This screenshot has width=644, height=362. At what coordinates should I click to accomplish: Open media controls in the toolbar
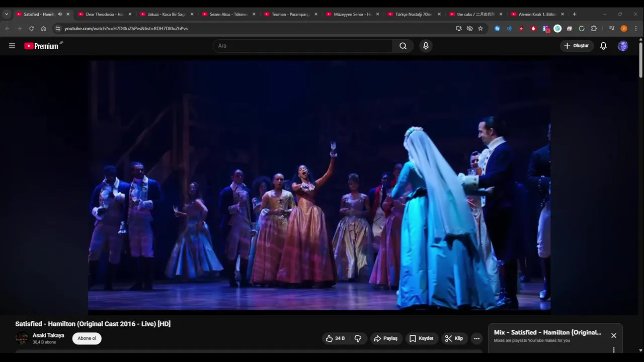pyautogui.click(x=612, y=29)
